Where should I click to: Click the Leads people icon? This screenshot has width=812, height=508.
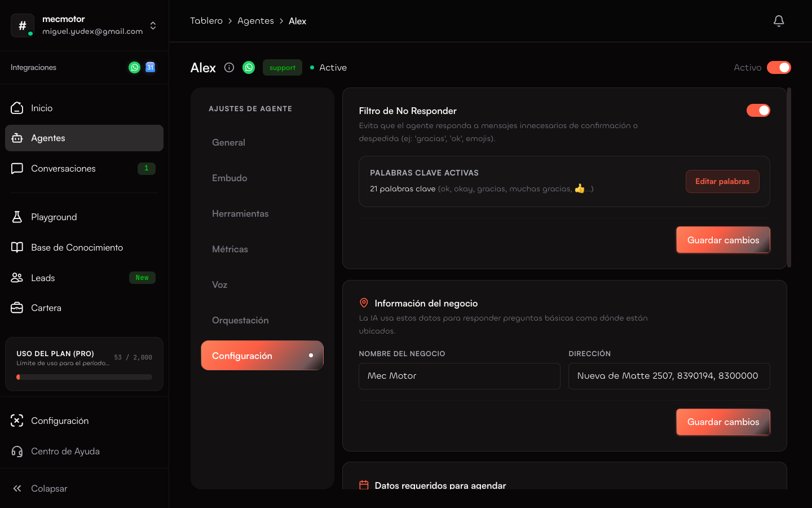click(x=17, y=278)
